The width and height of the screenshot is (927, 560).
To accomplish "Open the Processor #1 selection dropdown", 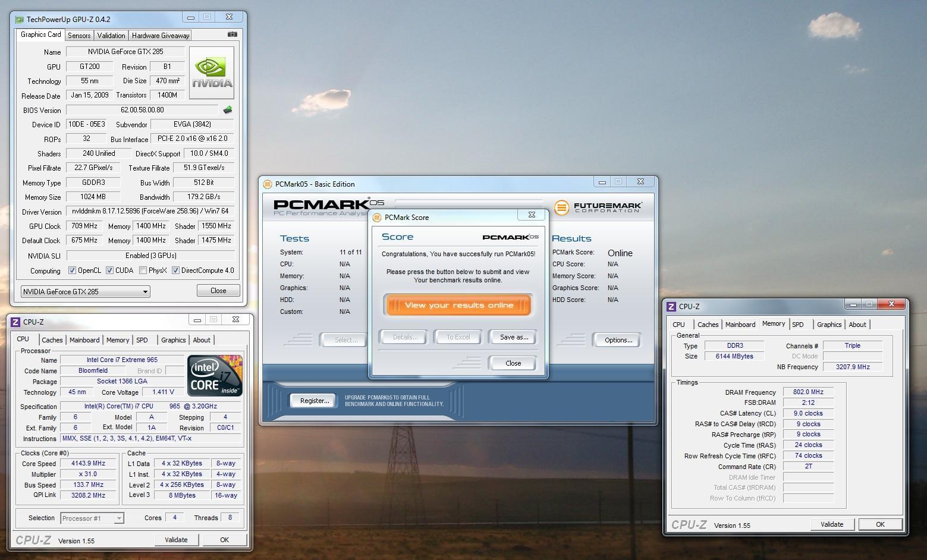I will coord(92,518).
